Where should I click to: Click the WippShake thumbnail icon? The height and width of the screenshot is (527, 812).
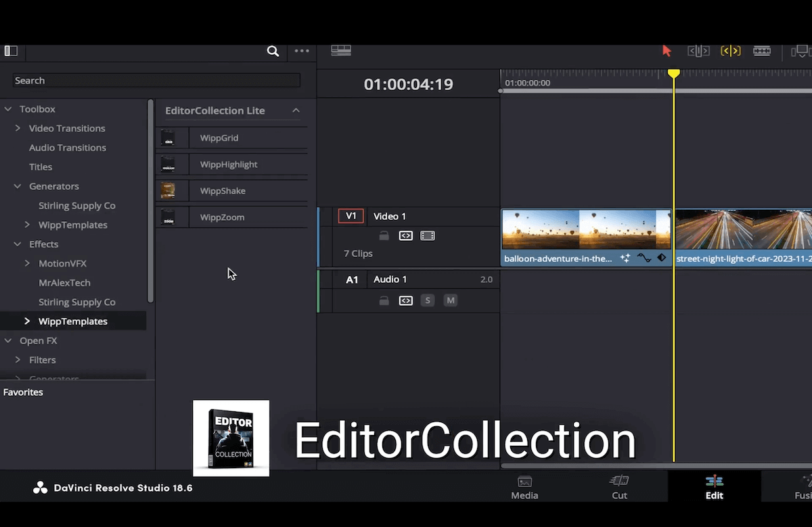tap(168, 191)
